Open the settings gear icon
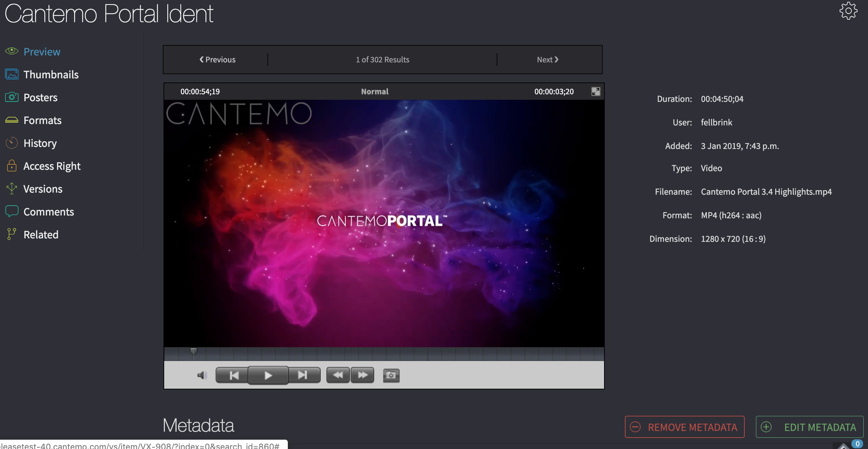The height and width of the screenshot is (449, 868). click(x=848, y=11)
